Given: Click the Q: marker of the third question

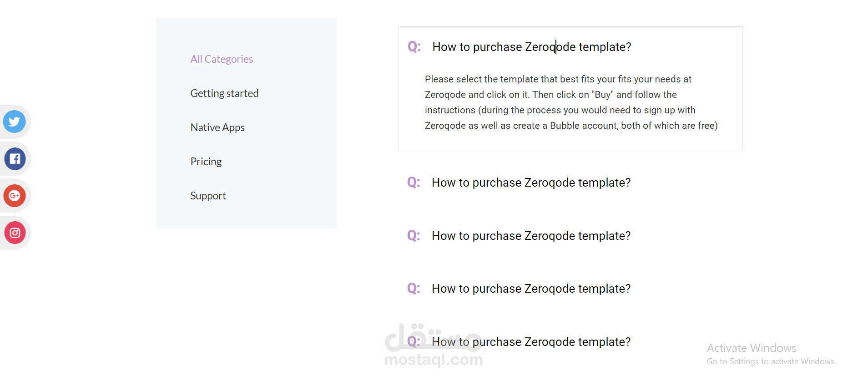Looking at the screenshot, I should [414, 235].
